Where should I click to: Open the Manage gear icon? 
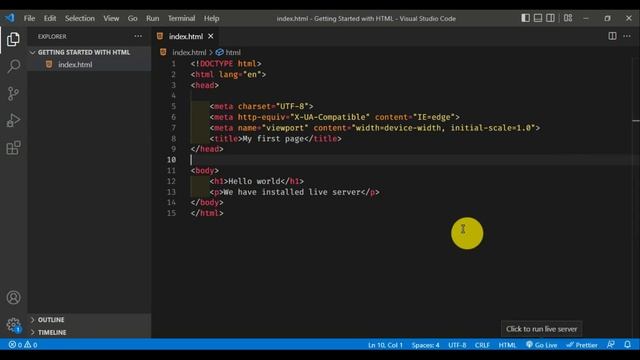coord(13,325)
